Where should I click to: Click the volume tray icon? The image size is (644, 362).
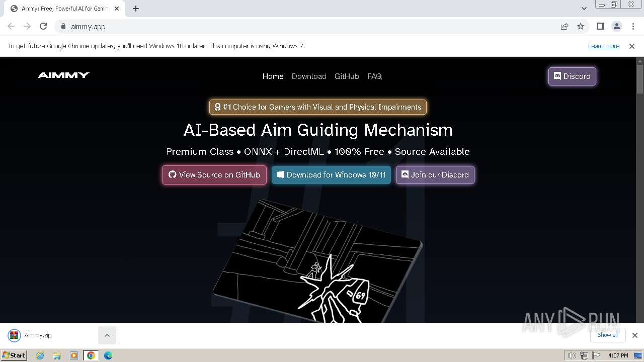[572, 355]
